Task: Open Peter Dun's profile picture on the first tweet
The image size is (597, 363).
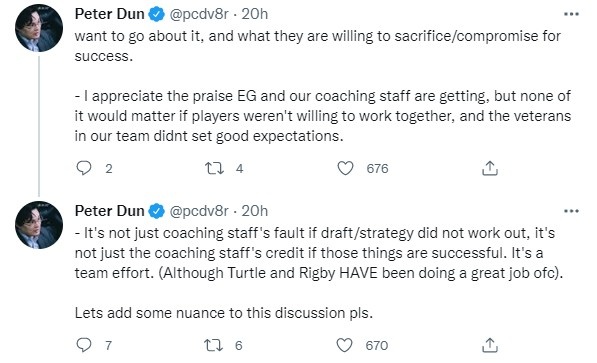Action: click(x=39, y=28)
